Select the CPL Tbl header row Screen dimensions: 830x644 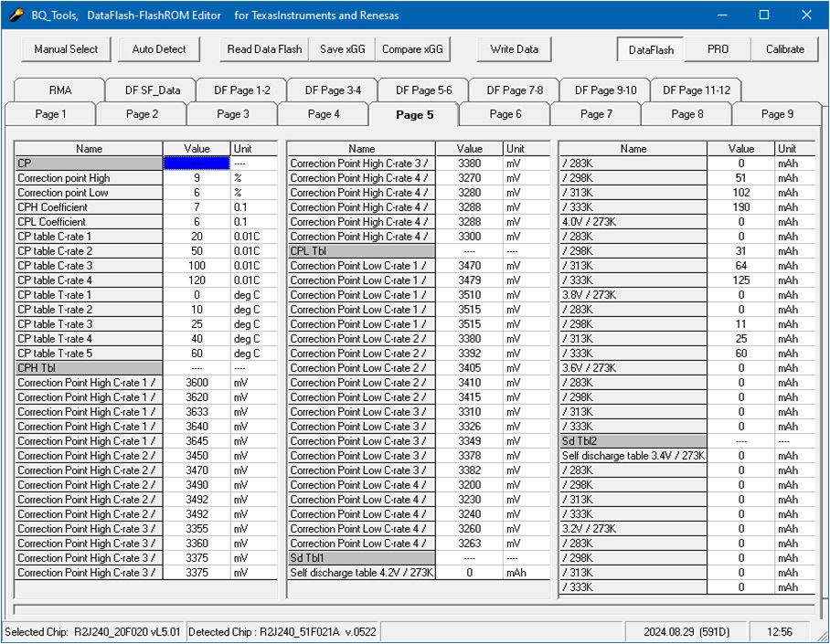tap(361, 251)
